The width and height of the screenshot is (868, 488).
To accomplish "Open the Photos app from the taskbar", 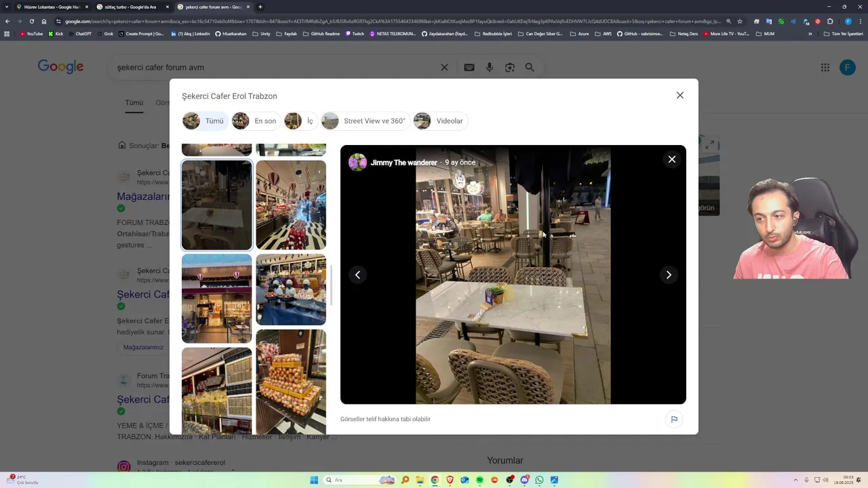I will pyautogui.click(x=554, y=480).
